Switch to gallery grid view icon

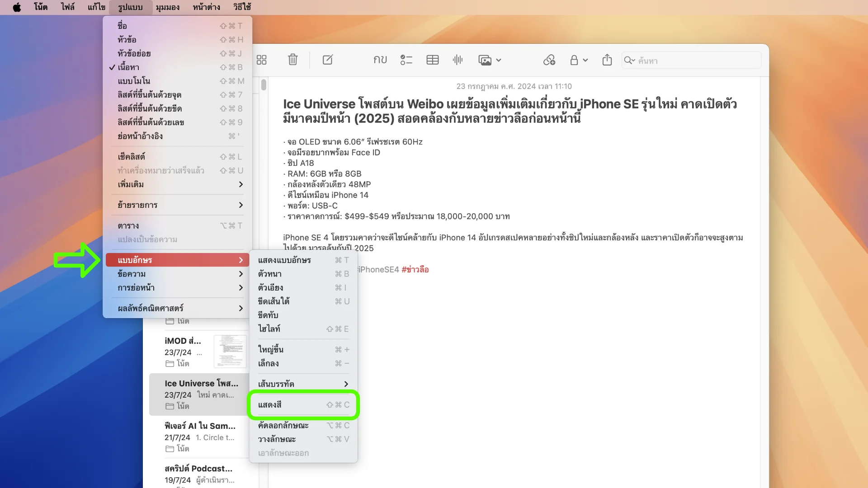pos(261,60)
